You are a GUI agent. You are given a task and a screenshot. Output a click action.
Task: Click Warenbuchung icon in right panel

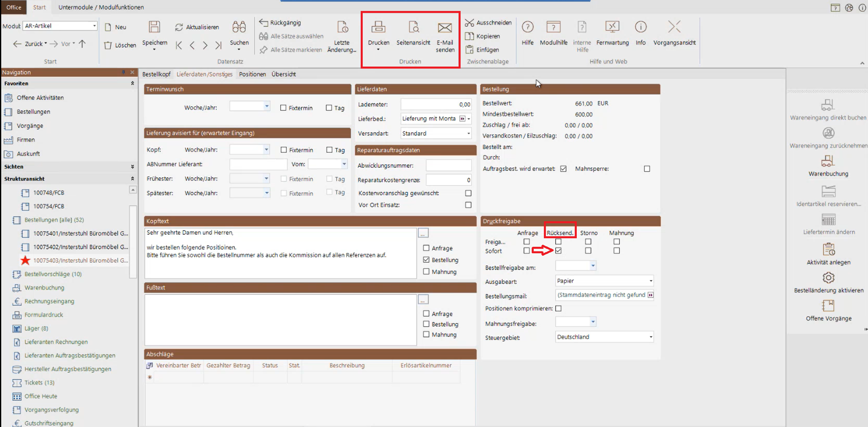[x=828, y=162]
